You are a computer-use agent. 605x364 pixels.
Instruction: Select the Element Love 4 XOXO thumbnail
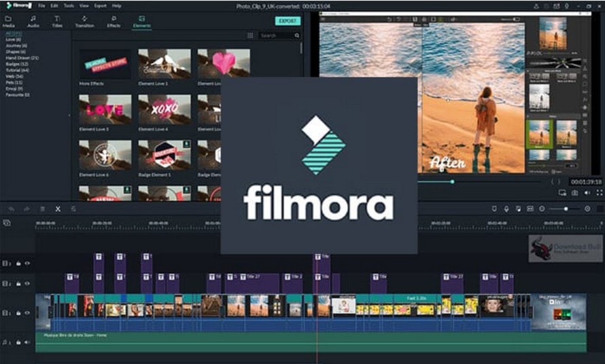[165, 110]
